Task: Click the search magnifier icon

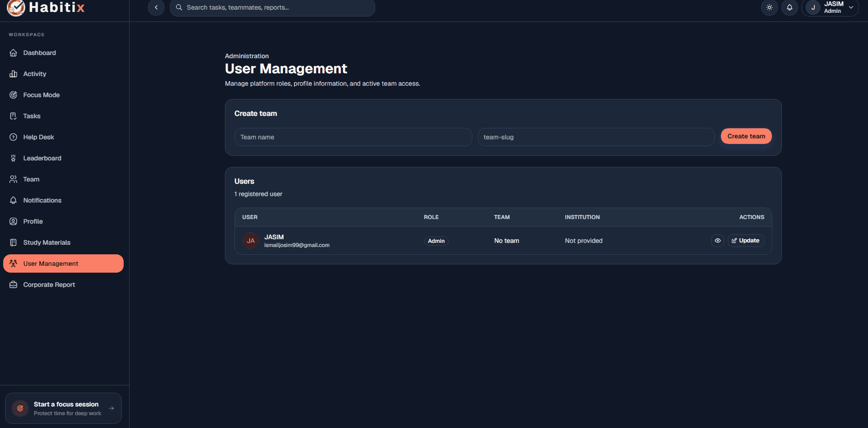Action: (179, 7)
